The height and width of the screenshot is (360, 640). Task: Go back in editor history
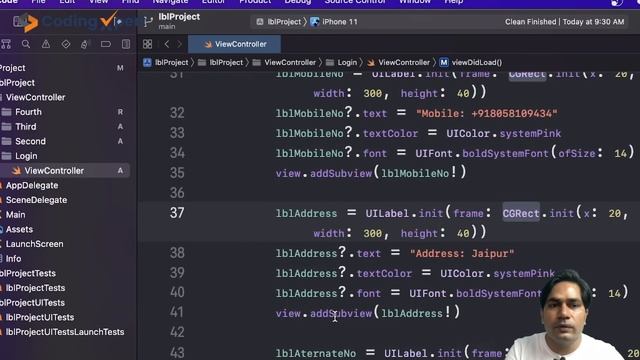pos(167,44)
